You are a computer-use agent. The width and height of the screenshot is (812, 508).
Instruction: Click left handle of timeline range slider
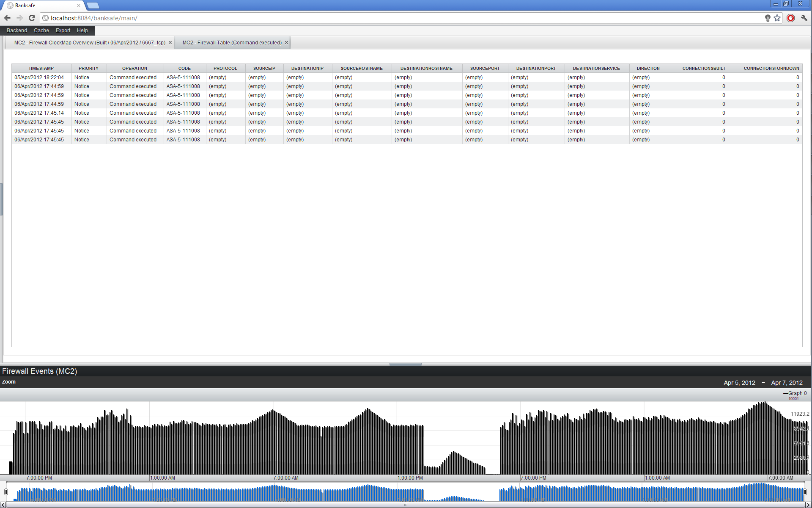tap(6, 492)
